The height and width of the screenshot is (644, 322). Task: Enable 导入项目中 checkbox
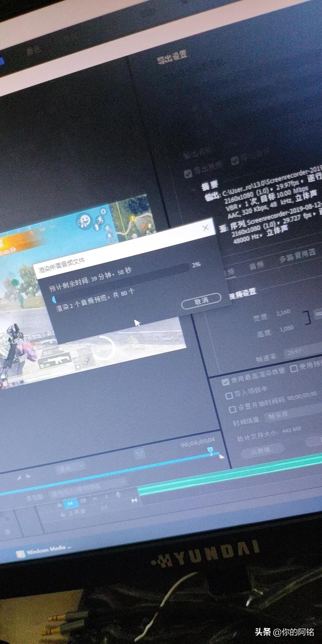(229, 395)
